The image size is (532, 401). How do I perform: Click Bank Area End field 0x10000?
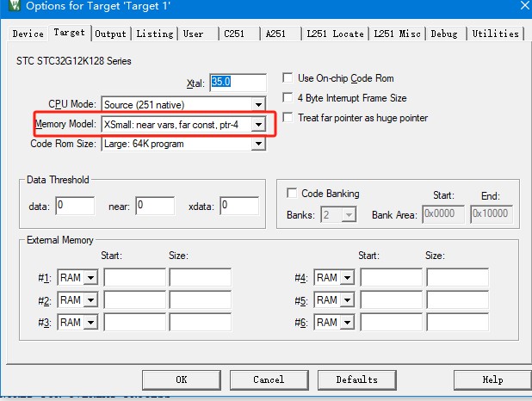[492, 214]
